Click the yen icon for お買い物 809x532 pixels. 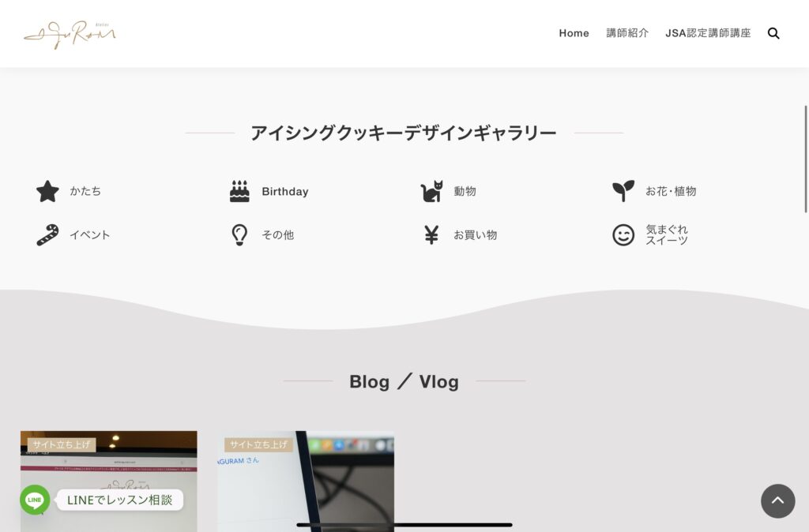pos(431,234)
